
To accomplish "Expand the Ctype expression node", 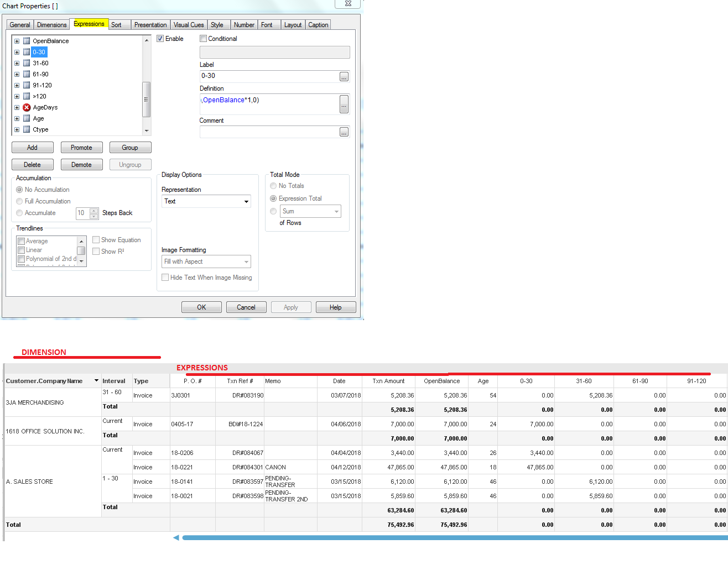I will [x=17, y=129].
